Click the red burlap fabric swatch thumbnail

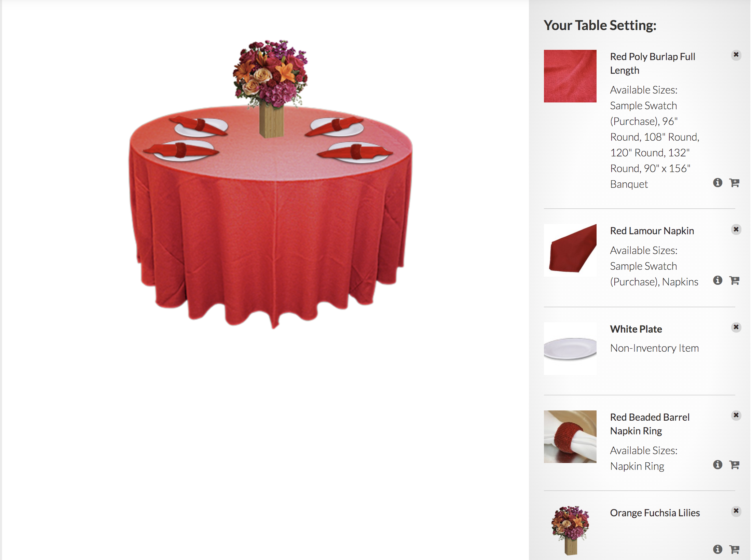click(x=570, y=76)
